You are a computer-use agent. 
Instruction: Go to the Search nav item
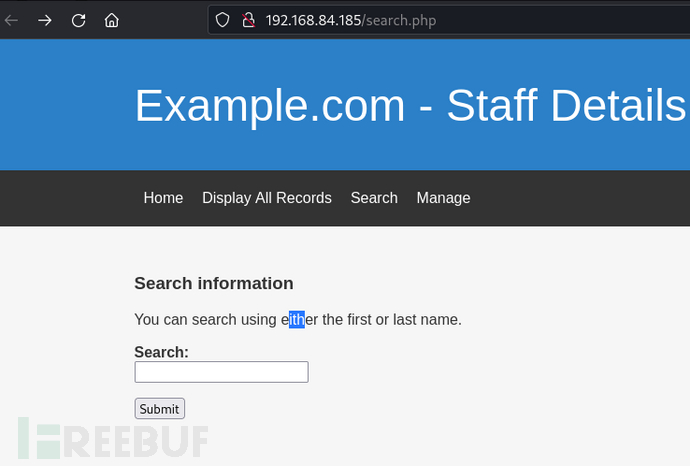click(x=374, y=198)
